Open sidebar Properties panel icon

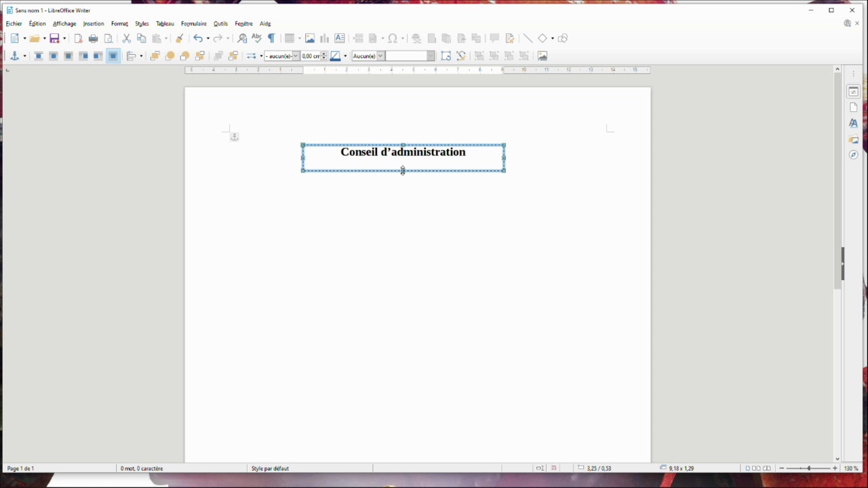[853, 91]
